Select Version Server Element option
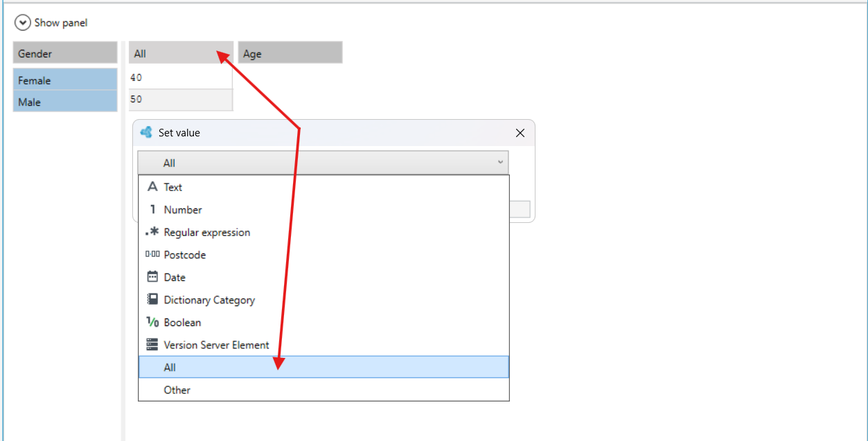868x441 pixels. pos(324,345)
